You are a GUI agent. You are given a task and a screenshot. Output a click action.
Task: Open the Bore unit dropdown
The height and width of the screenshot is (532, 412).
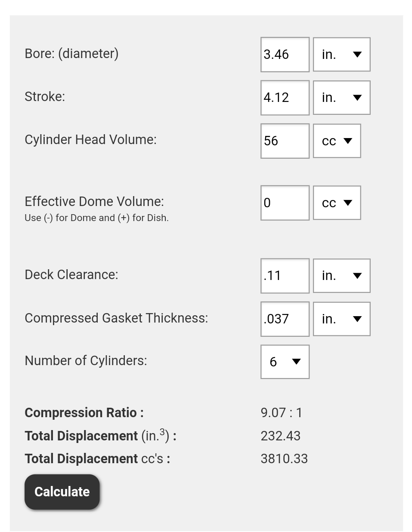point(341,55)
